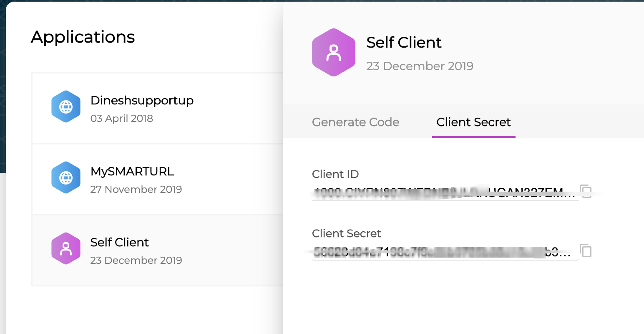Screen dimensions: 644x334
Task: Click the purple Self Client list icon
Action: click(x=66, y=249)
